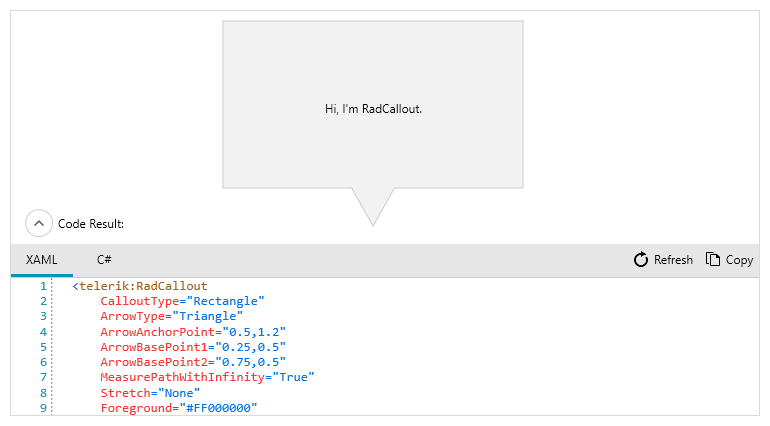The width and height of the screenshot is (770, 426).
Task: Click the 'Code Result:' label
Action: (x=91, y=224)
